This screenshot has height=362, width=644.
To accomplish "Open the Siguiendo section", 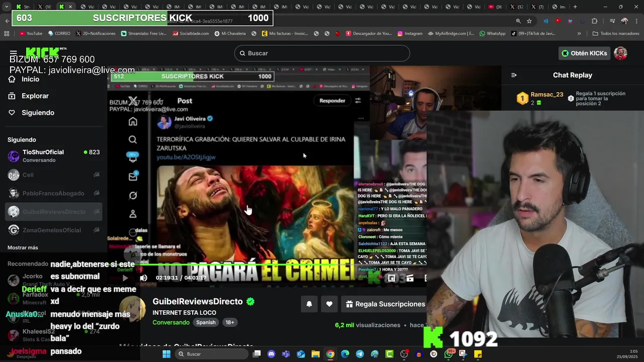I will [31, 113].
